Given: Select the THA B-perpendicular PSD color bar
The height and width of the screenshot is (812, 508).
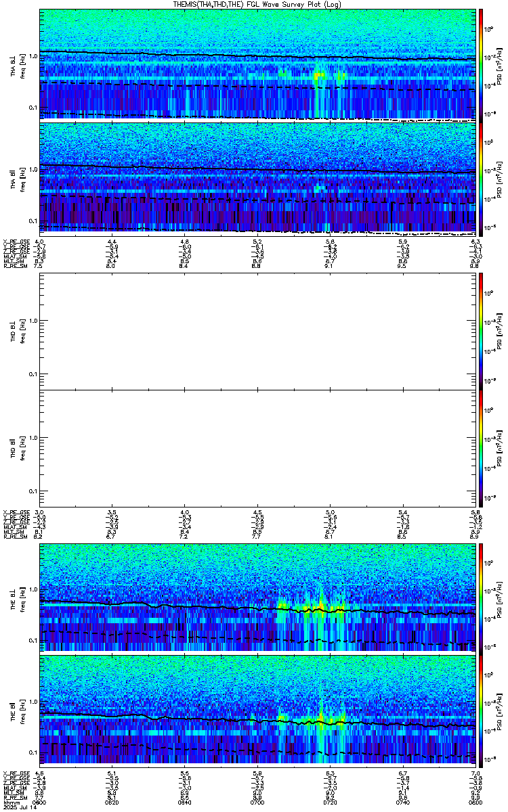Looking at the screenshot, I should 481,64.
